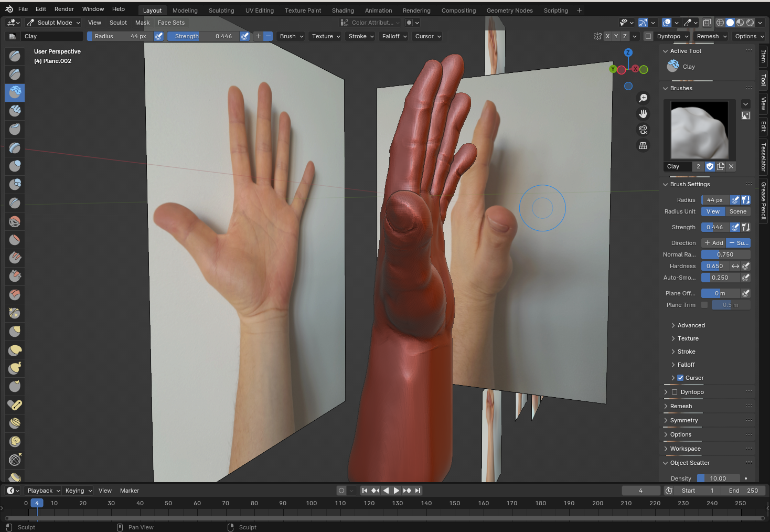Switch perspective/orthographic with grid icon
Image resolution: width=770 pixels, height=532 pixels.
click(x=643, y=145)
